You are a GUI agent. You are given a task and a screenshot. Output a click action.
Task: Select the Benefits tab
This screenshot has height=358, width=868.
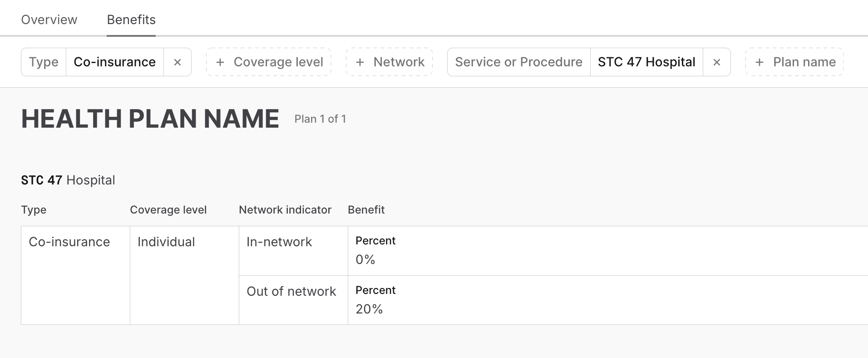[131, 20]
